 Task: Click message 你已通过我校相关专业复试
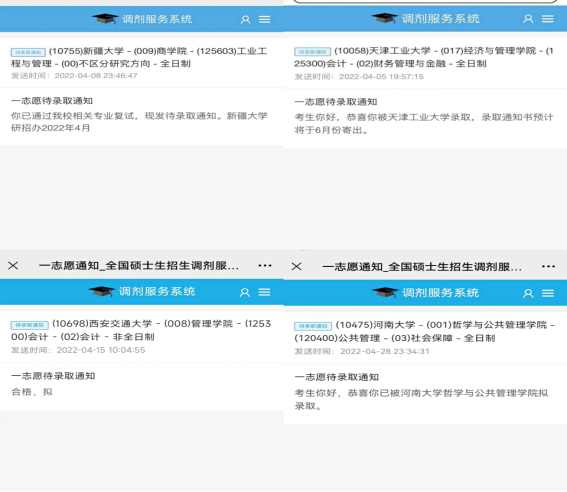(x=139, y=122)
